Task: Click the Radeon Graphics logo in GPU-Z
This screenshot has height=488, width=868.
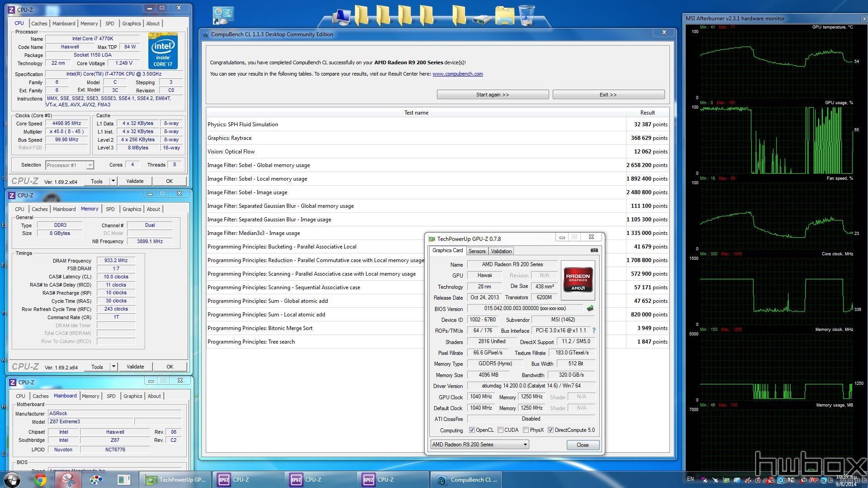Action: click(578, 280)
